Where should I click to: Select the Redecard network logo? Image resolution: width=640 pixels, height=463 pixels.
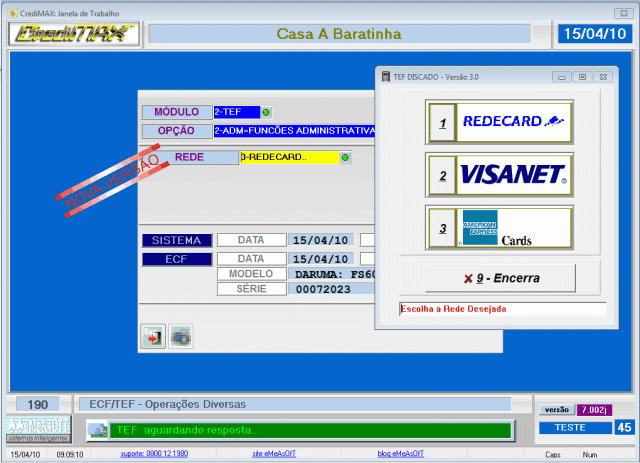coord(514,122)
